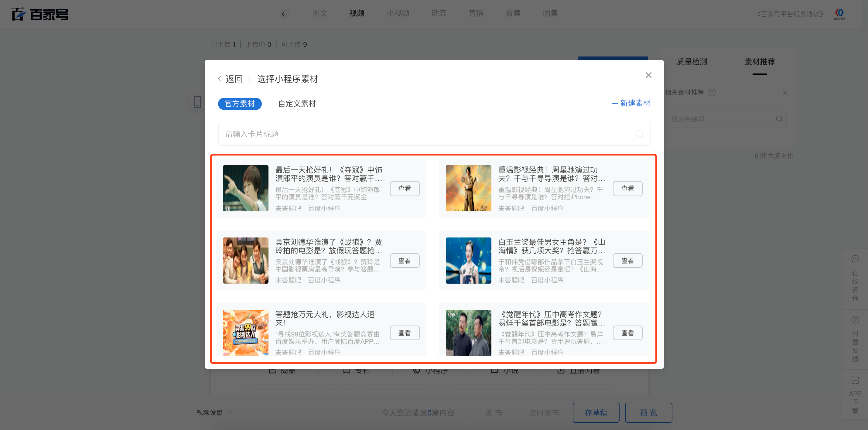Click the 周星驰 功夫 card thumbnail
Screen dimensions: 868x430
468,188
